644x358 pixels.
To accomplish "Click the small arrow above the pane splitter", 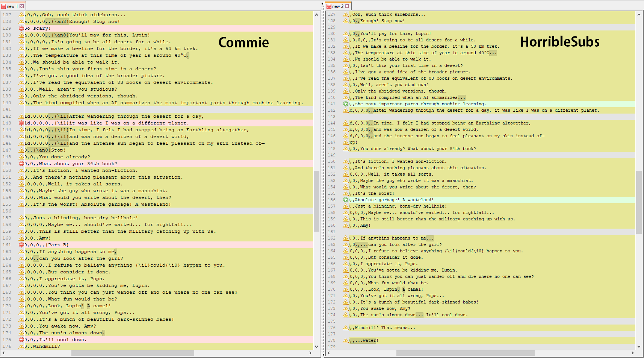I will [x=322, y=4].
